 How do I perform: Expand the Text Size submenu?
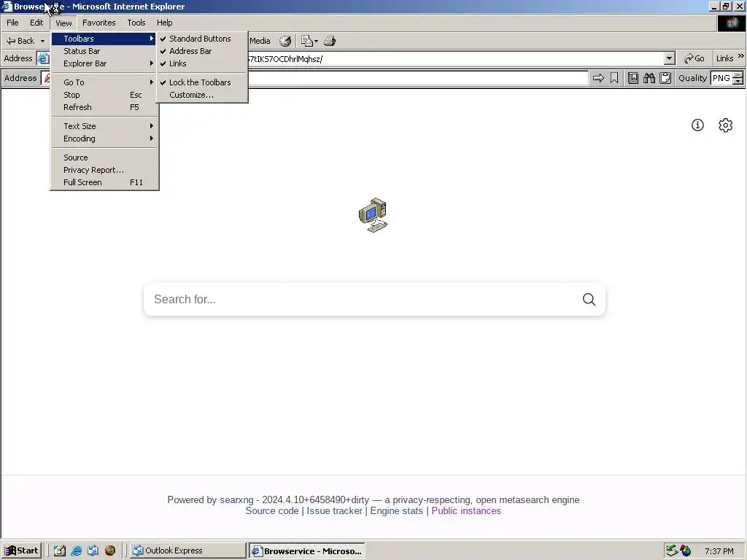[x=104, y=126]
